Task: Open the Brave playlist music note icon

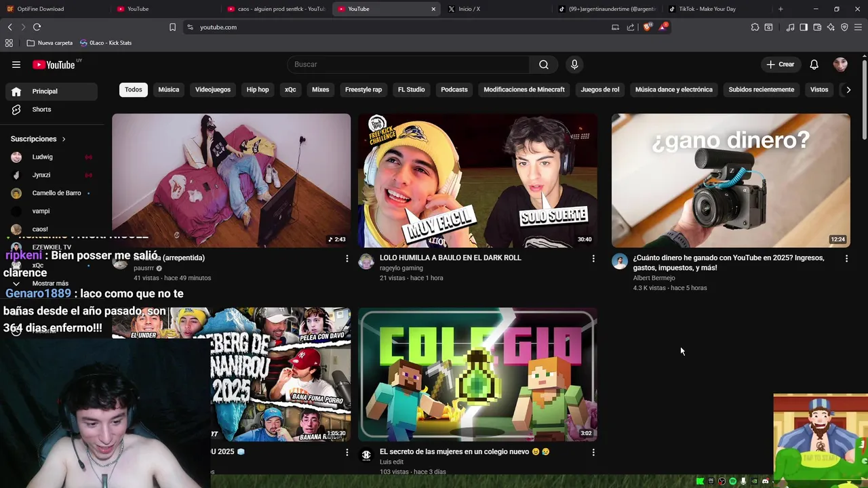Action: (x=790, y=27)
